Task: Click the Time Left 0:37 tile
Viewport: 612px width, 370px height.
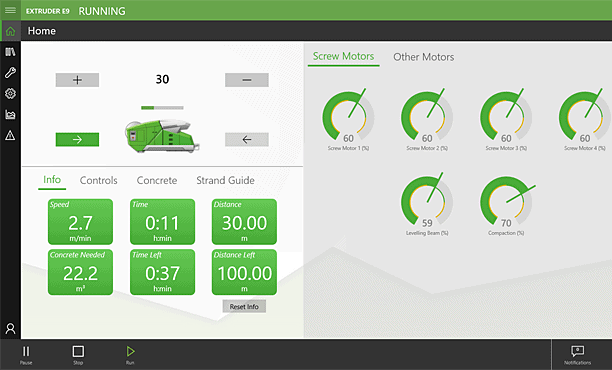Action: [x=162, y=272]
